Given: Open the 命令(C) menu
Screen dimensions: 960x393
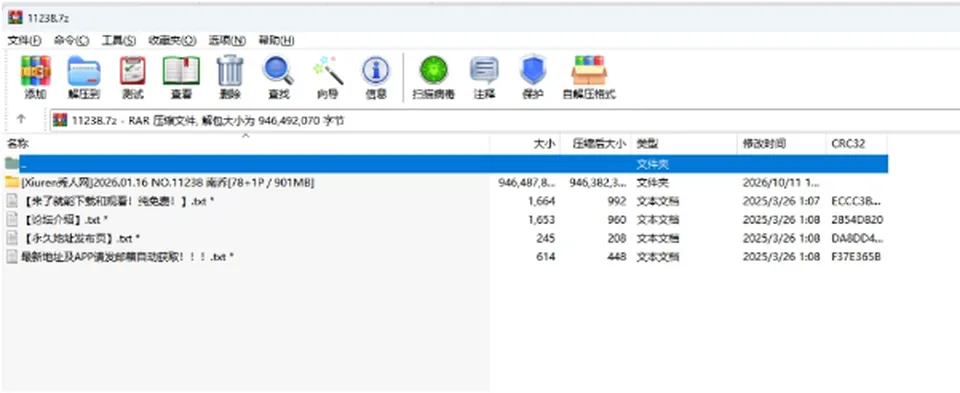Looking at the screenshot, I should click(71, 40).
